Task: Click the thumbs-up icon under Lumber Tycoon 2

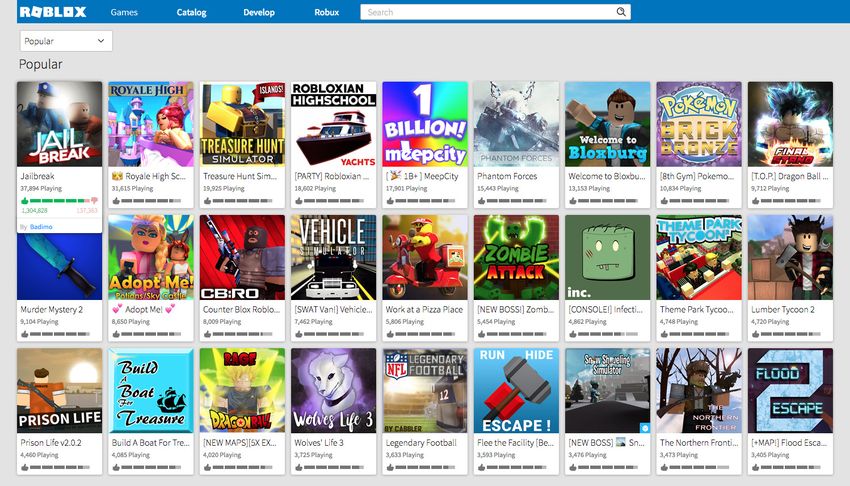Action: [x=756, y=334]
